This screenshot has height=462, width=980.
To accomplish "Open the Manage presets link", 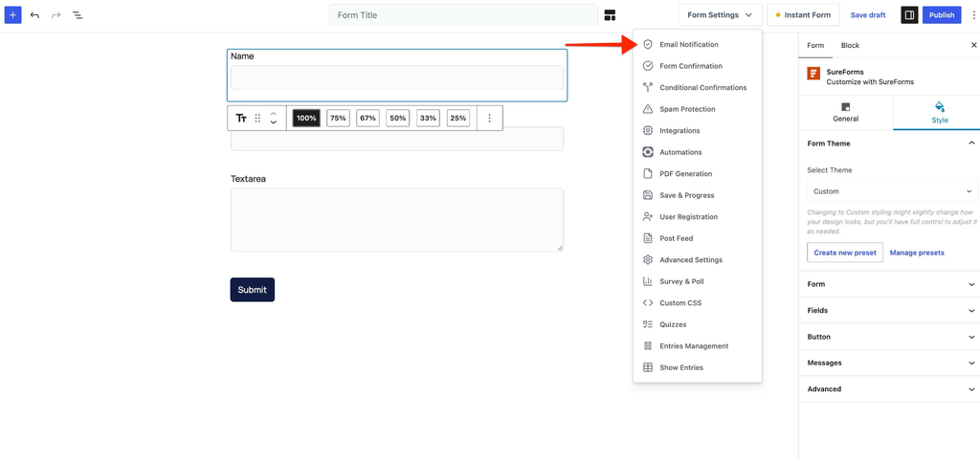I will (917, 253).
